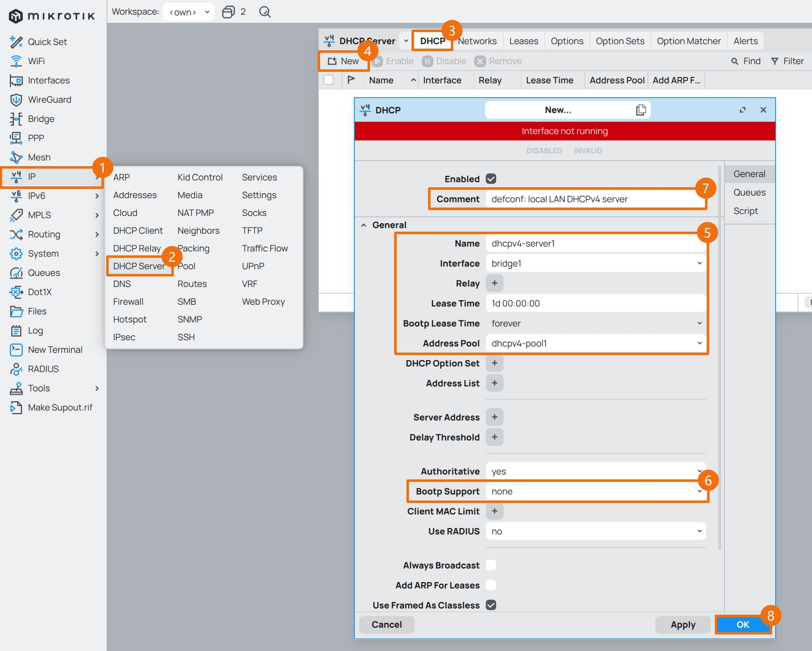Click the Name field dhcpv4-server1
The image size is (812, 651).
tap(595, 243)
